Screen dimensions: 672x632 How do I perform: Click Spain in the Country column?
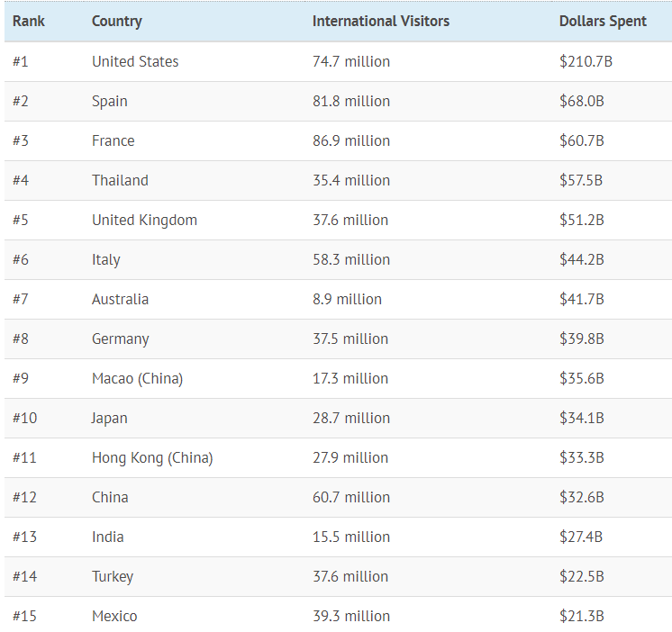110,101
